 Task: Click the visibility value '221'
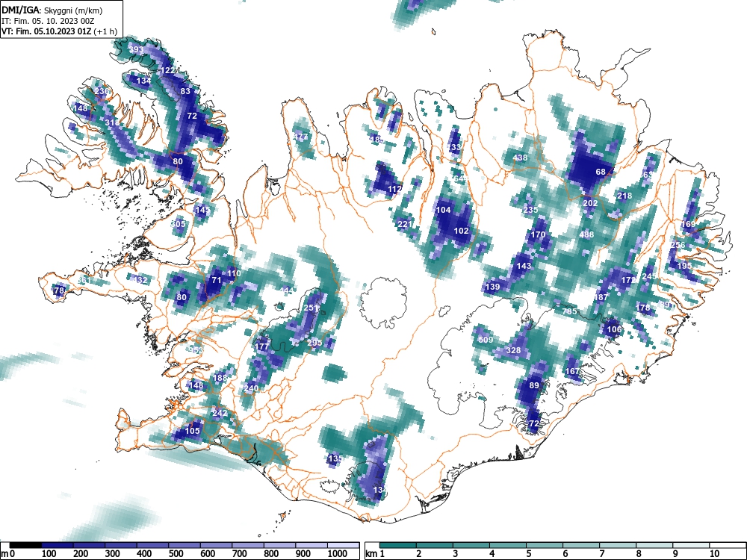[x=404, y=224]
